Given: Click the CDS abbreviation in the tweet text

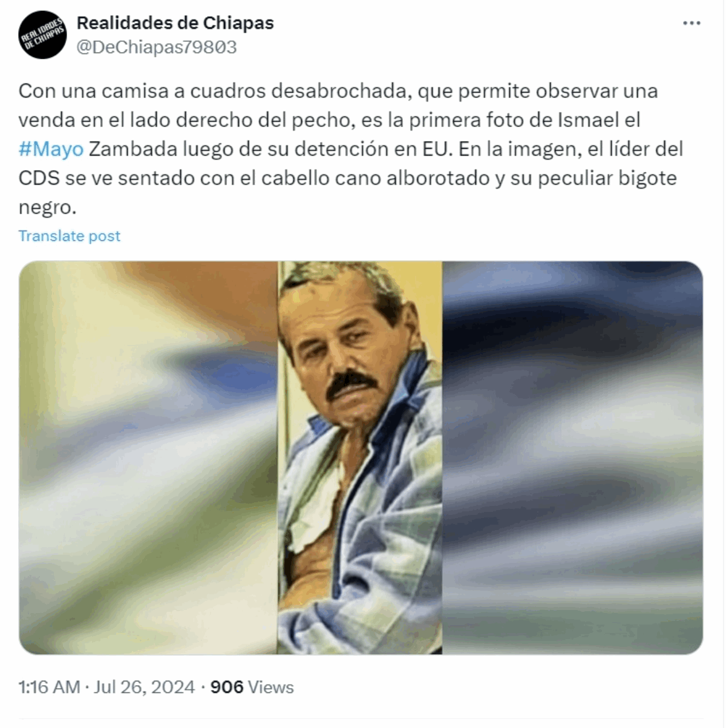Looking at the screenshot, I should [x=39, y=178].
